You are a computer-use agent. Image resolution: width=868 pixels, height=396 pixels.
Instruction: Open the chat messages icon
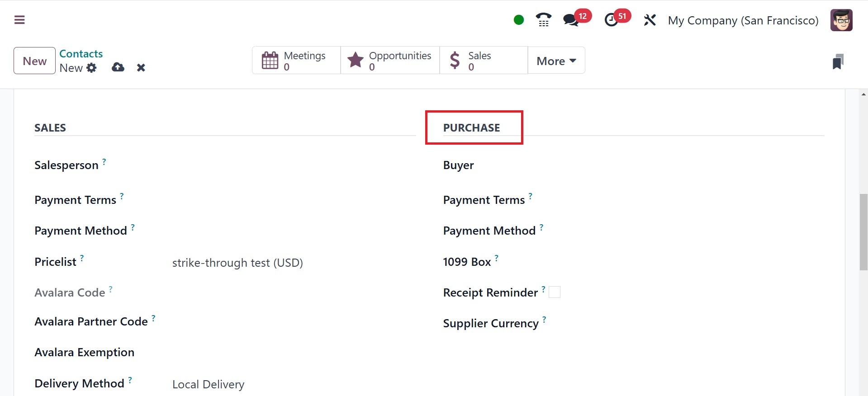571,20
